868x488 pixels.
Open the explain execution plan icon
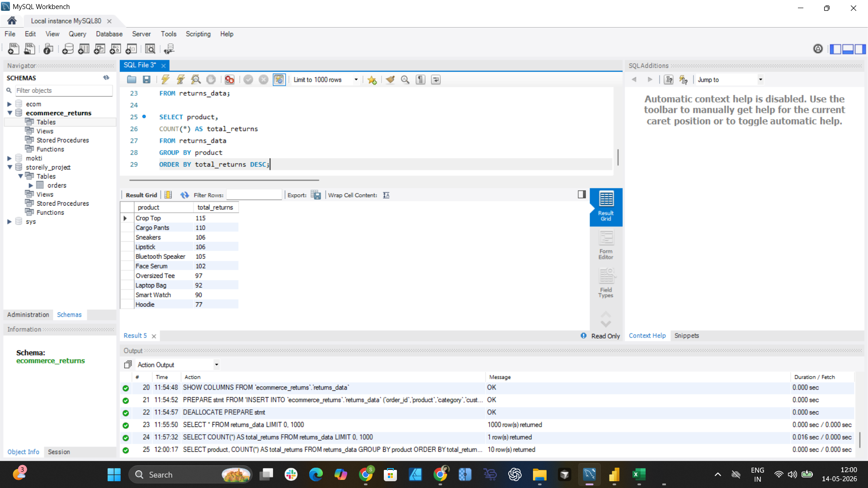tap(196, 80)
